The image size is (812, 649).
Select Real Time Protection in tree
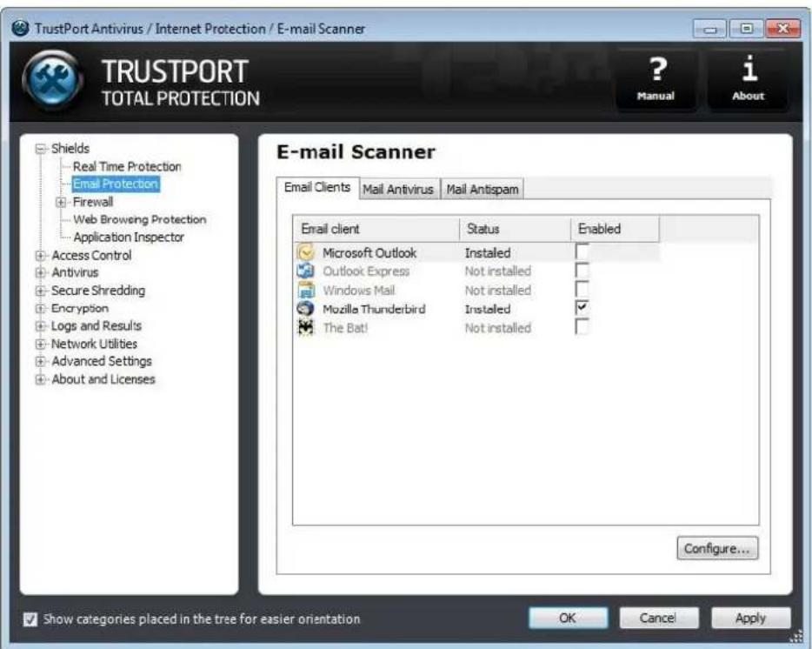pyautogui.click(x=127, y=166)
